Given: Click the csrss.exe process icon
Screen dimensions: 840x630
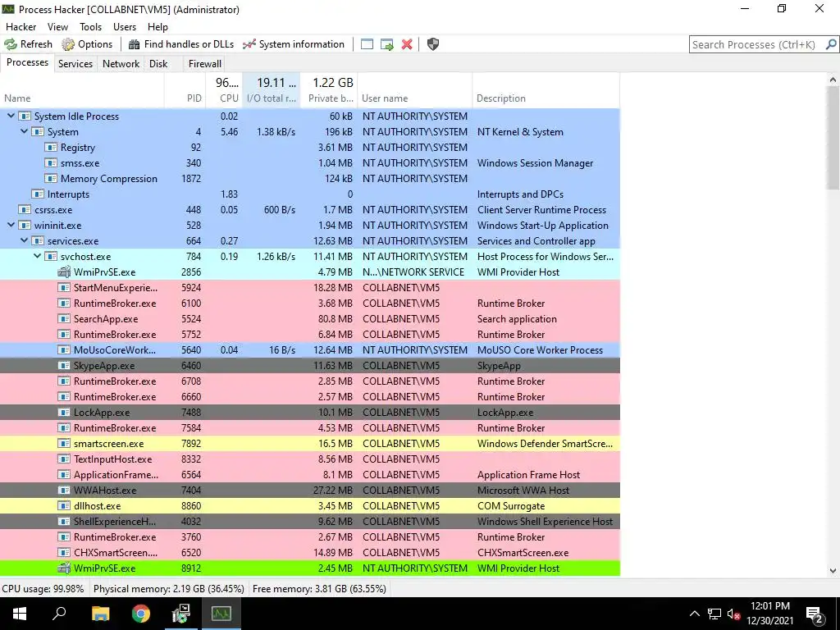Looking at the screenshot, I should [25, 209].
